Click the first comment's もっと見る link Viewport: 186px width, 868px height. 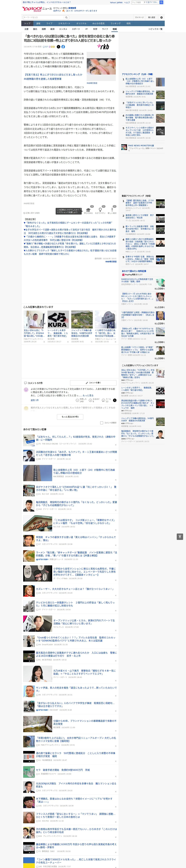tap(88, 396)
